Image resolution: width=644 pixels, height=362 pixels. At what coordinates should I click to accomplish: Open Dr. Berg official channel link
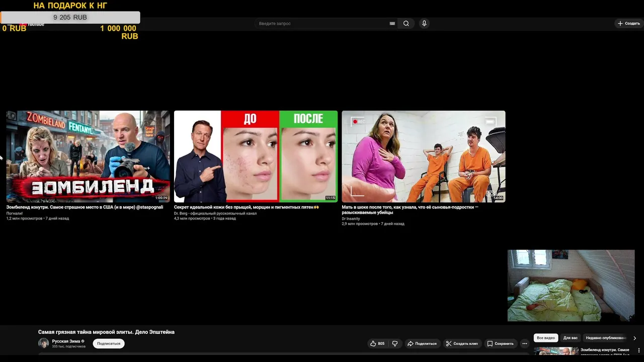[x=215, y=213]
